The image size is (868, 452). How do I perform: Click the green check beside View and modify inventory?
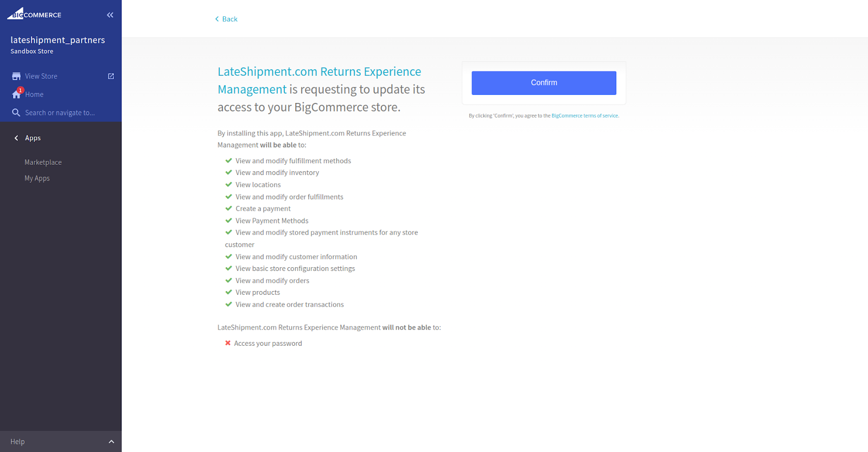[x=228, y=172]
